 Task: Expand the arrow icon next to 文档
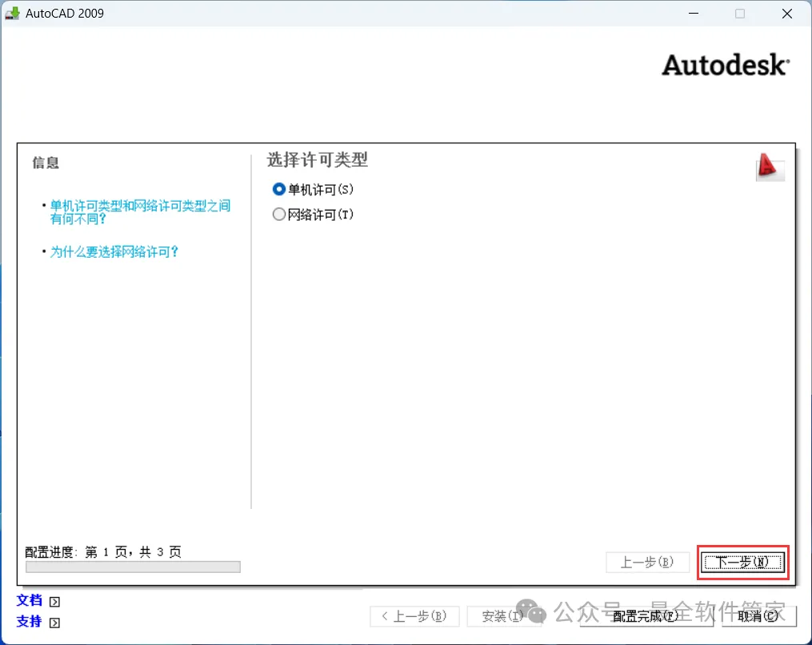pyautogui.click(x=55, y=602)
